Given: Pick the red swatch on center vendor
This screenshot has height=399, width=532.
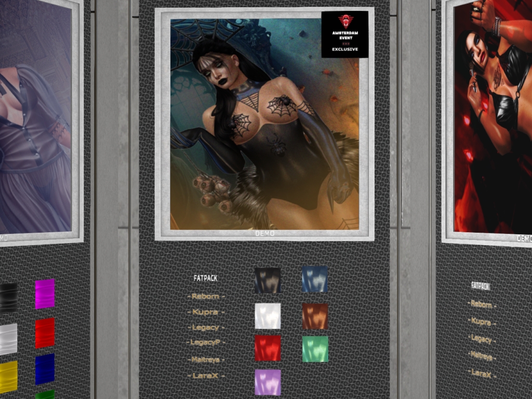Looking at the screenshot, I should click(x=268, y=348).
